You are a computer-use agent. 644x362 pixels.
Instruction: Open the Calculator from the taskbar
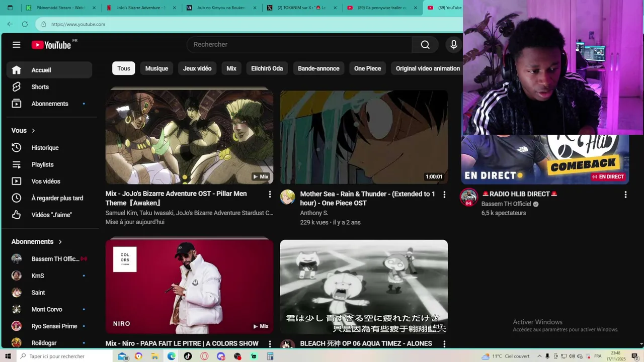(x=270, y=356)
